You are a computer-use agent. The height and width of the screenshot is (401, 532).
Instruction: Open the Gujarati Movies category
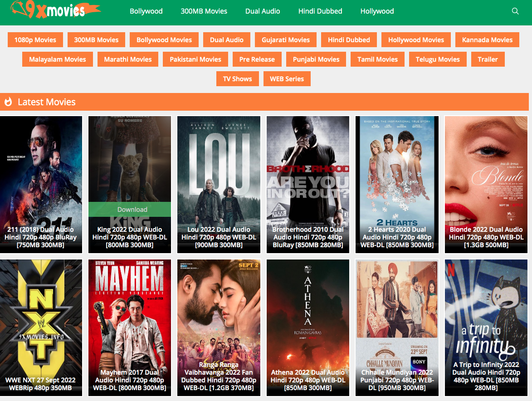point(286,40)
